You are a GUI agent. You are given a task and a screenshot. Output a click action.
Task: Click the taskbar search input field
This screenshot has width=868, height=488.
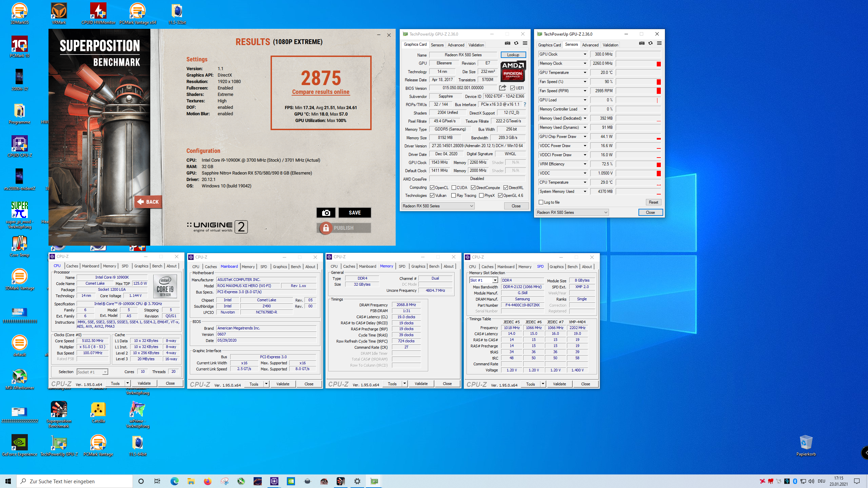pyautogui.click(x=75, y=481)
